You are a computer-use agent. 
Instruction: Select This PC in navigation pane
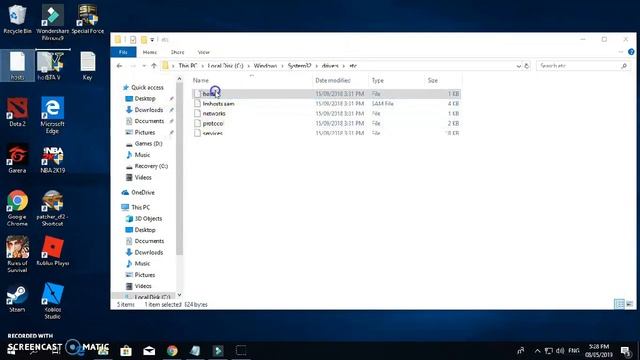[140, 207]
